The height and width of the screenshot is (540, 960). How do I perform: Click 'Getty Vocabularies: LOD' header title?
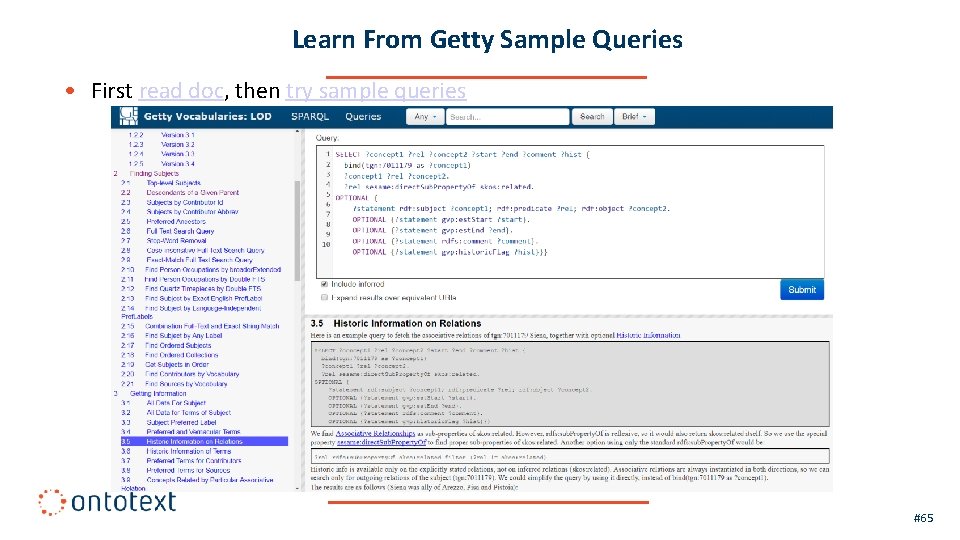click(x=208, y=116)
